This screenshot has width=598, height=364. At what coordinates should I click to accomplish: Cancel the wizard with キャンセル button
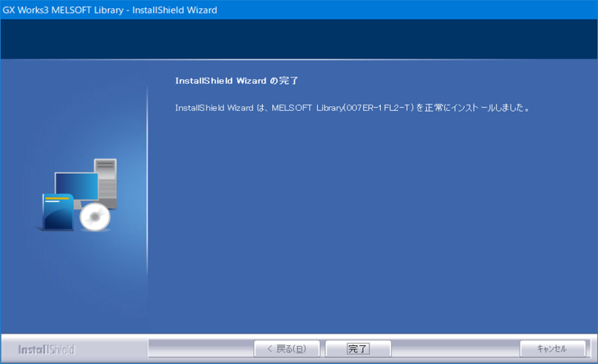coord(552,348)
